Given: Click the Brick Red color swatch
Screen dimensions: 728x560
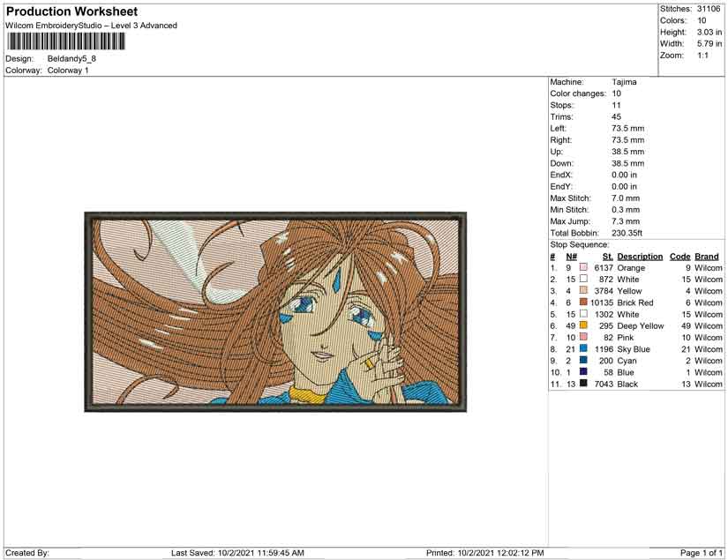Looking at the screenshot, I should click(583, 302).
